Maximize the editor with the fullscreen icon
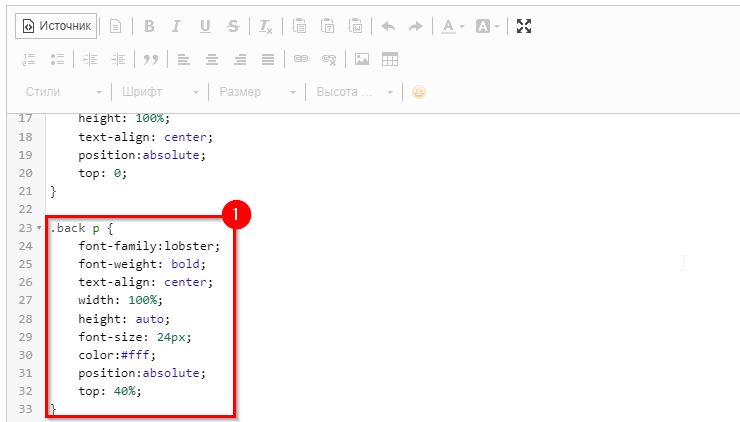This screenshot has height=422, width=740. pyautogui.click(x=523, y=26)
